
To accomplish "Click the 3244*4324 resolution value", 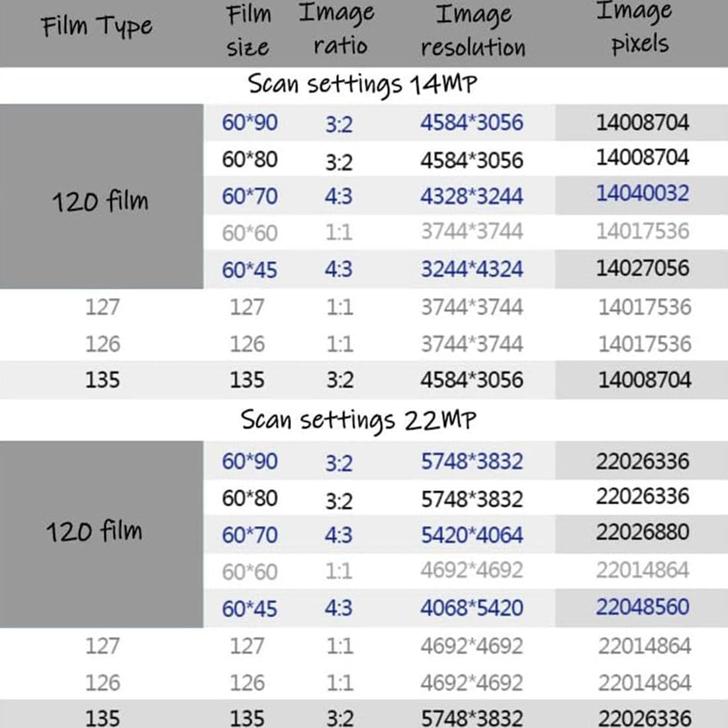I will coord(471,269).
